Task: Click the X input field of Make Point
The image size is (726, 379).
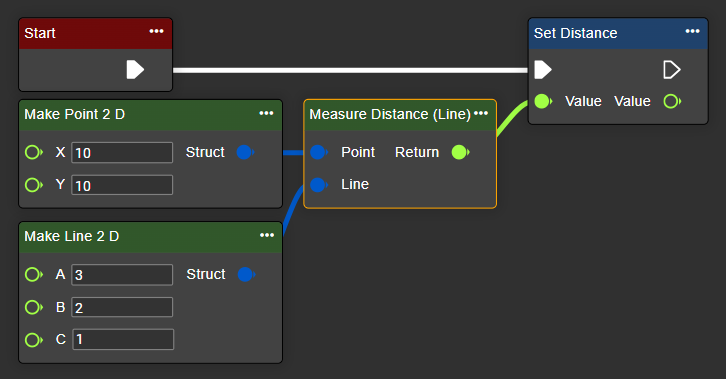Action: coord(122,153)
